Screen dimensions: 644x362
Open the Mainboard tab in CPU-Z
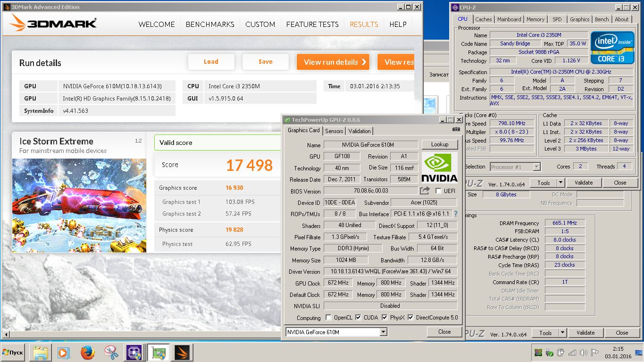[x=509, y=19]
